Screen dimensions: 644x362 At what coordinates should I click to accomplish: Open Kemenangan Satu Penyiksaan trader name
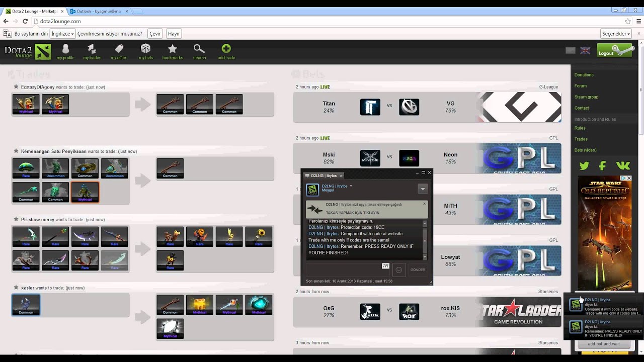[x=54, y=151]
